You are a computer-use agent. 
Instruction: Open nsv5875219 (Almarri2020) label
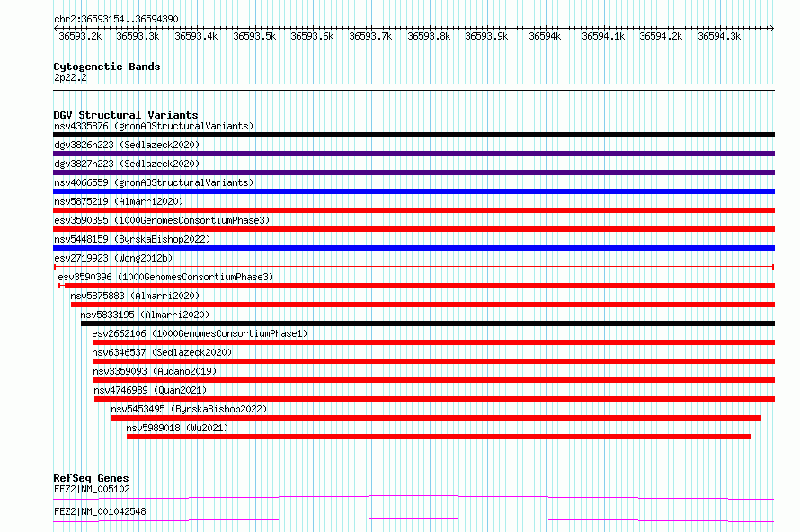(x=119, y=201)
